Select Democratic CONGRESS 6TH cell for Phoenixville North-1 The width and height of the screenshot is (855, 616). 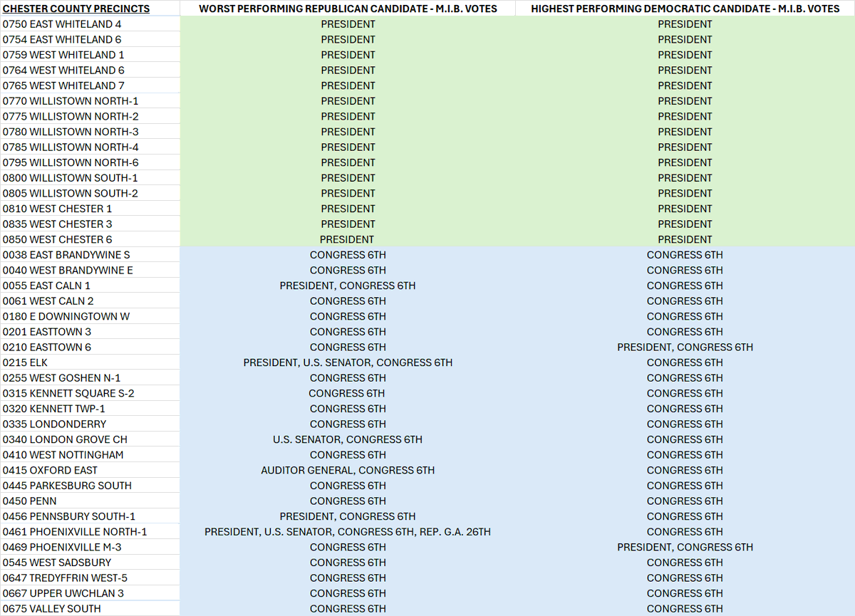[685, 532]
